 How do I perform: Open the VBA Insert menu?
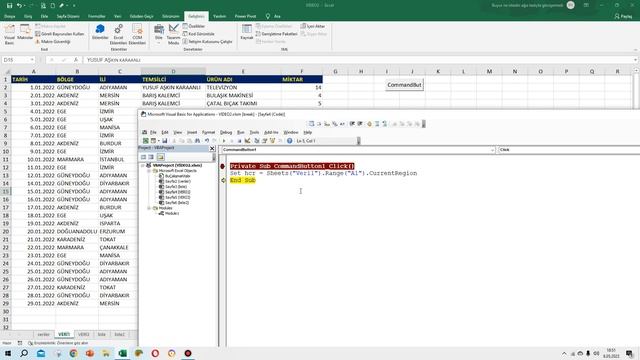coord(192,132)
